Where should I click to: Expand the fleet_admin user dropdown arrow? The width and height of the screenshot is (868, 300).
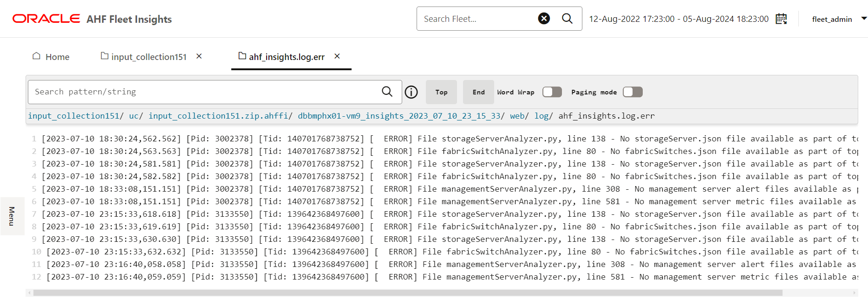864,19
